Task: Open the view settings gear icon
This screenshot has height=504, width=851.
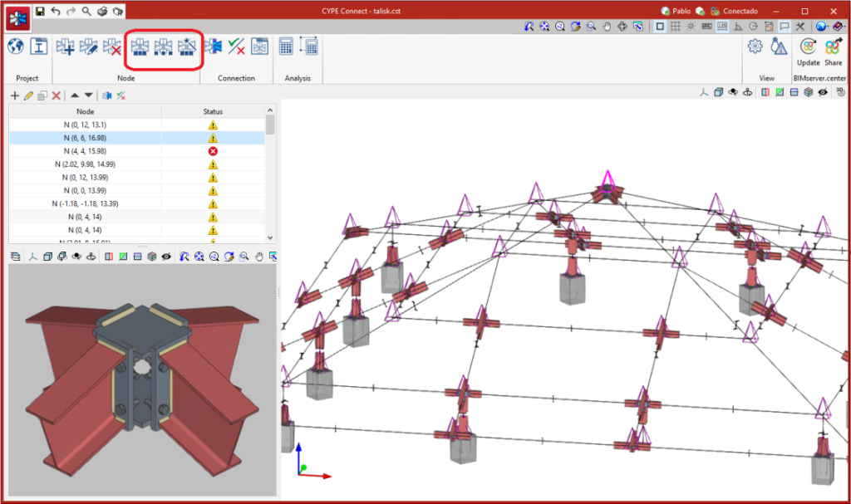Action: click(x=755, y=47)
